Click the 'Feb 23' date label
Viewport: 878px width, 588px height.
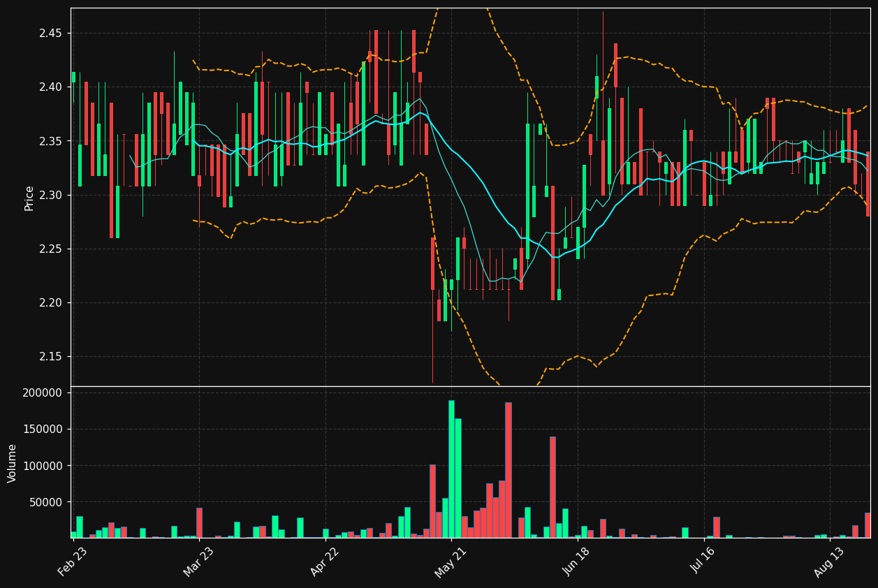click(x=73, y=561)
